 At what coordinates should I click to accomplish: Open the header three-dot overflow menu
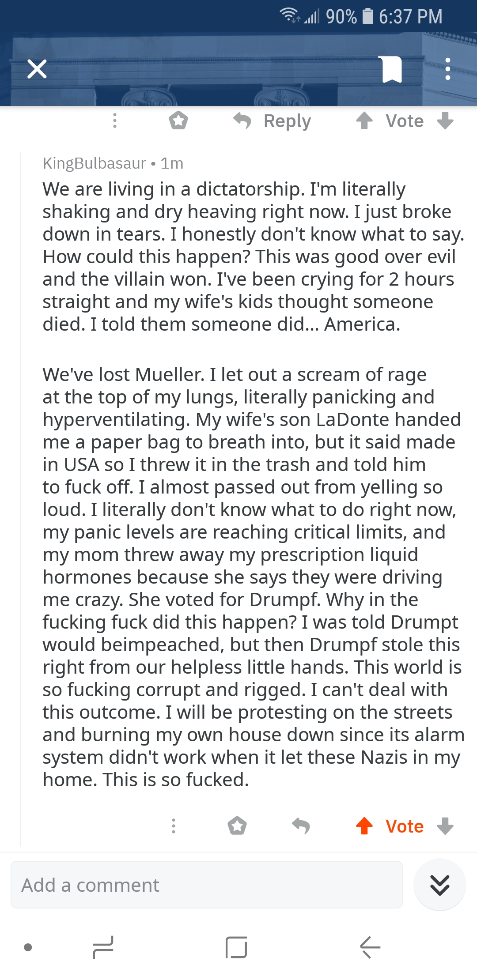tap(448, 69)
